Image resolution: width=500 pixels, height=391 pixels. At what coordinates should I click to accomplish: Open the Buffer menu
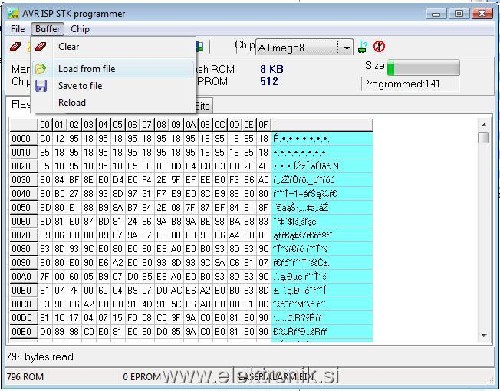tap(48, 29)
